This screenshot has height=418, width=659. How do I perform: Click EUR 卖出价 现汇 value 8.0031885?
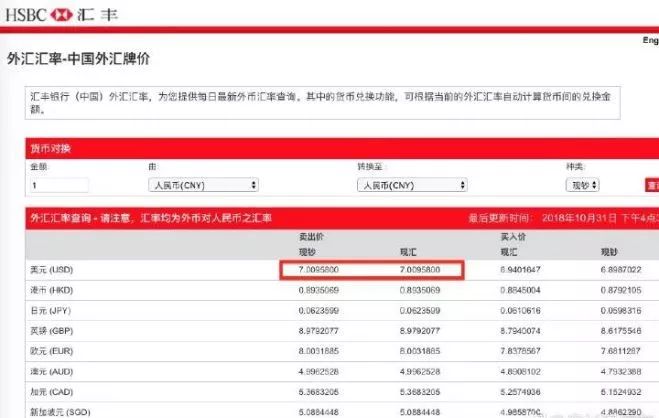(420, 351)
